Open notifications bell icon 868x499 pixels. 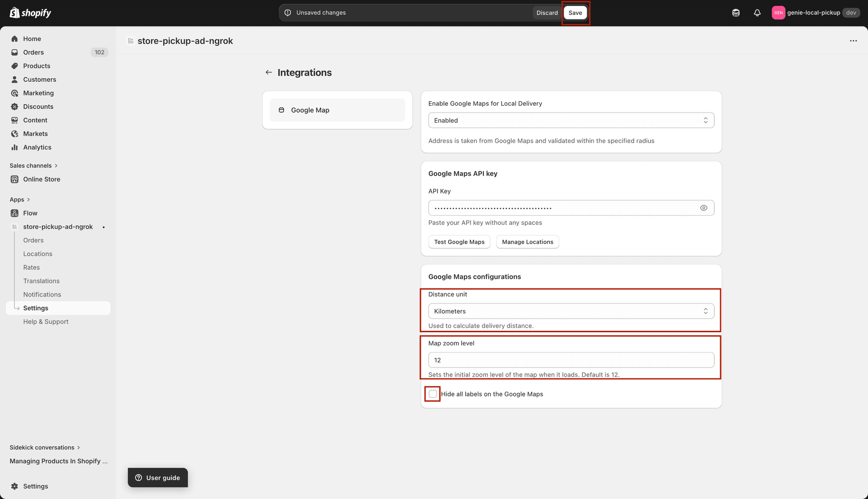[x=757, y=13]
